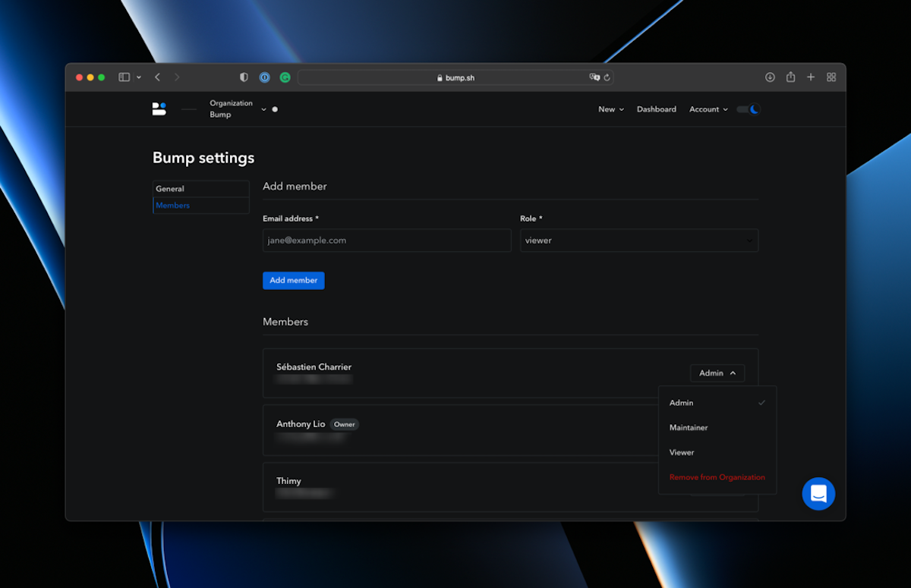The image size is (911, 588).
Task: Select Maintainer from the role menu
Action: tap(689, 428)
